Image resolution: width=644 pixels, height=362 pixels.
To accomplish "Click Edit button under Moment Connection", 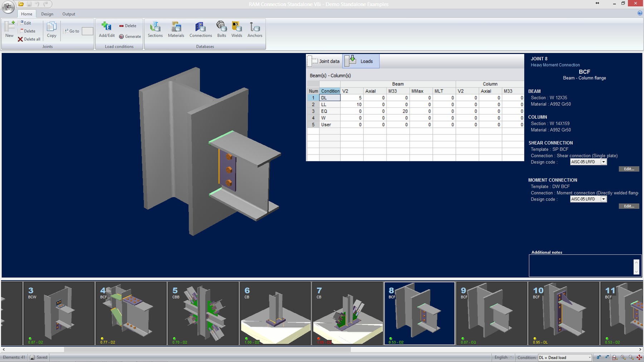I will 629,206.
